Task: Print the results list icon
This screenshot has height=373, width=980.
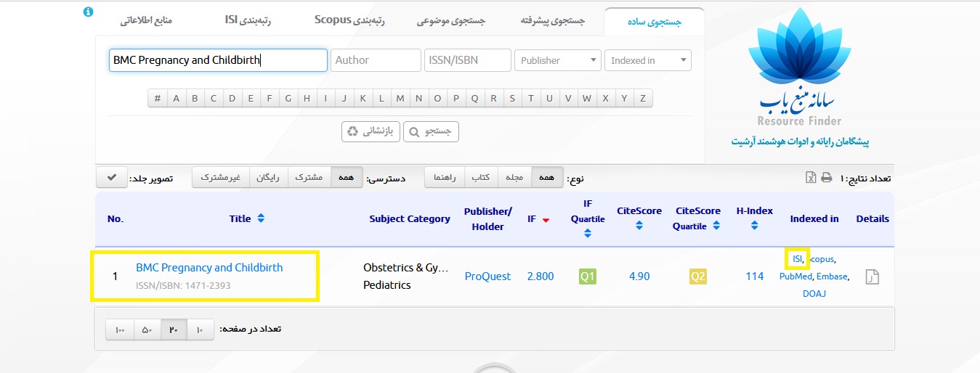Action: 827,178
